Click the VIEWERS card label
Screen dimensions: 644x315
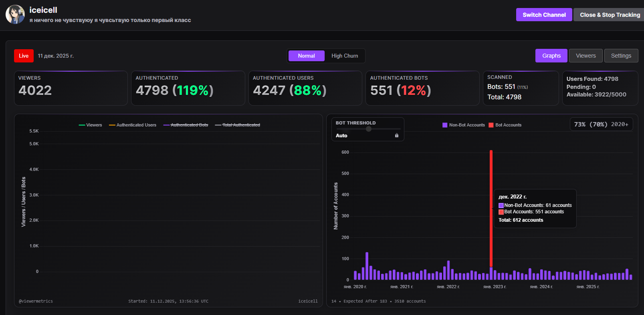(x=30, y=78)
